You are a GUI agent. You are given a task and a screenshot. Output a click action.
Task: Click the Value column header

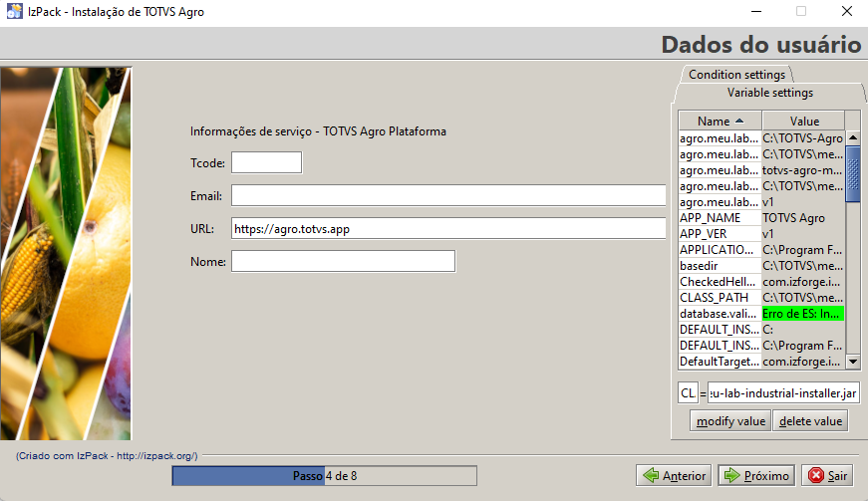coord(804,121)
